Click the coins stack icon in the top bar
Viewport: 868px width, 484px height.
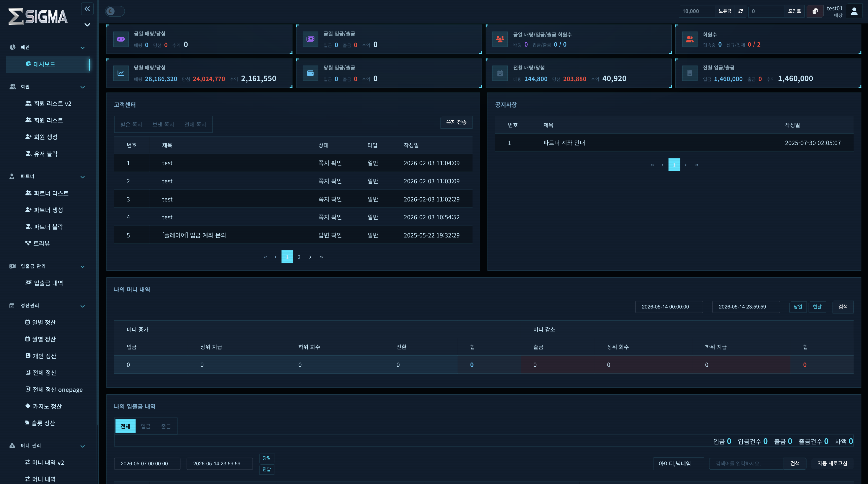(x=815, y=11)
